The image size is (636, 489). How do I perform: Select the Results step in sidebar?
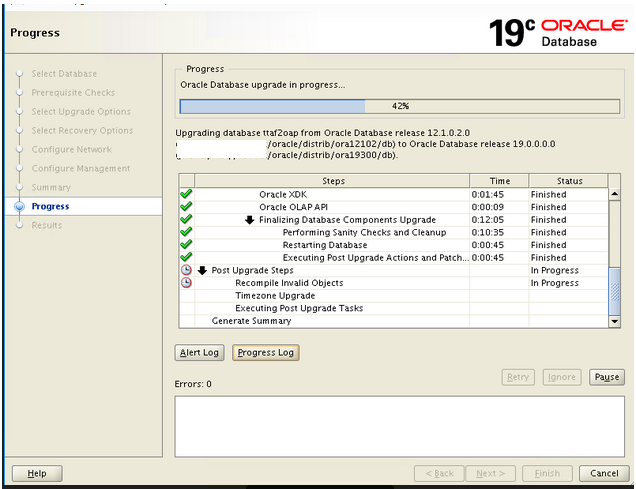click(x=46, y=225)
